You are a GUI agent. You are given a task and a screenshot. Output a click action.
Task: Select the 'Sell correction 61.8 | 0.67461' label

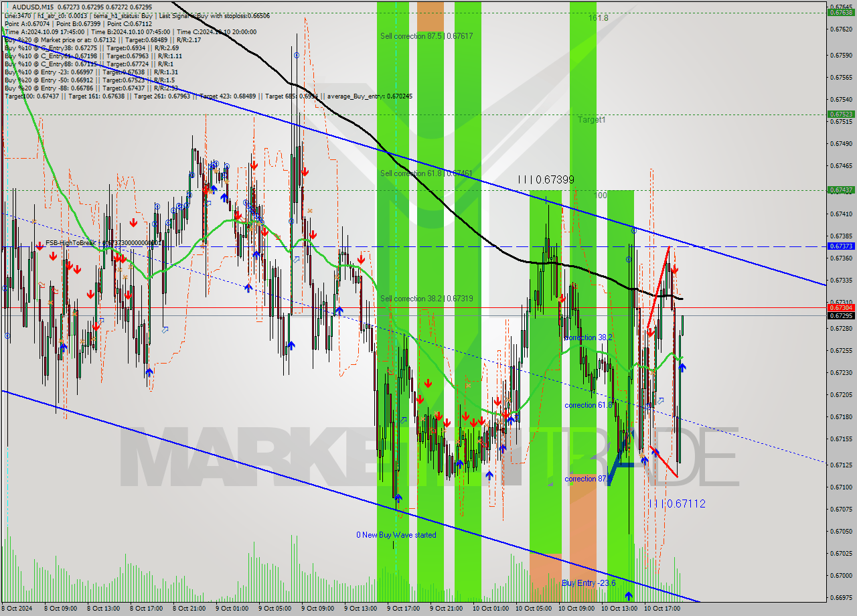[x=426, y=173]
